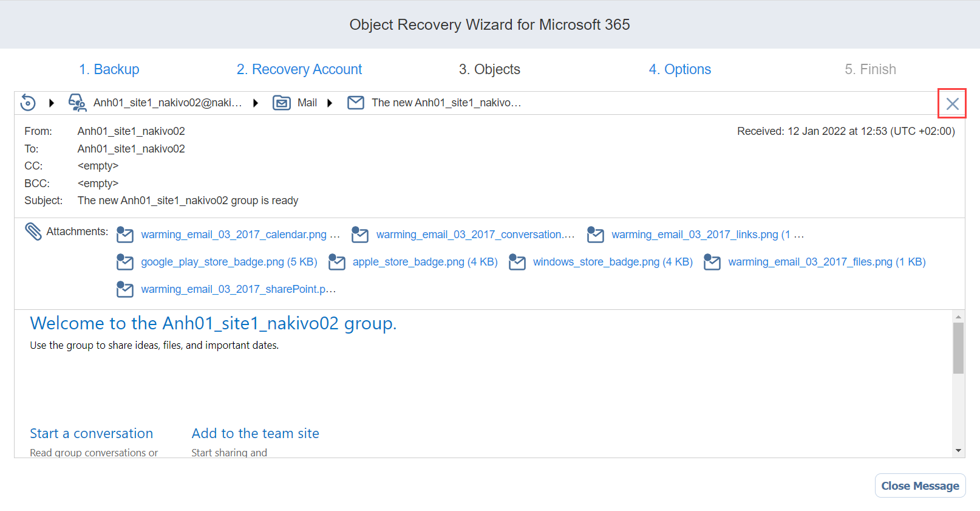Click the paperclip Attachments icon
Screen dimensions: 980x511
pos(33,231)
